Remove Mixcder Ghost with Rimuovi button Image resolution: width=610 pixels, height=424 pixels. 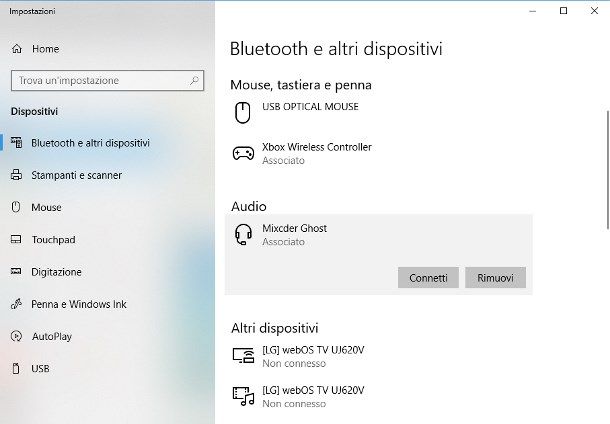495,277
